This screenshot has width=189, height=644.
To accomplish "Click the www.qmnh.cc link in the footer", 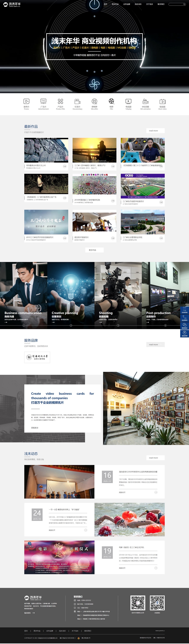I will (x=160, y=631).
